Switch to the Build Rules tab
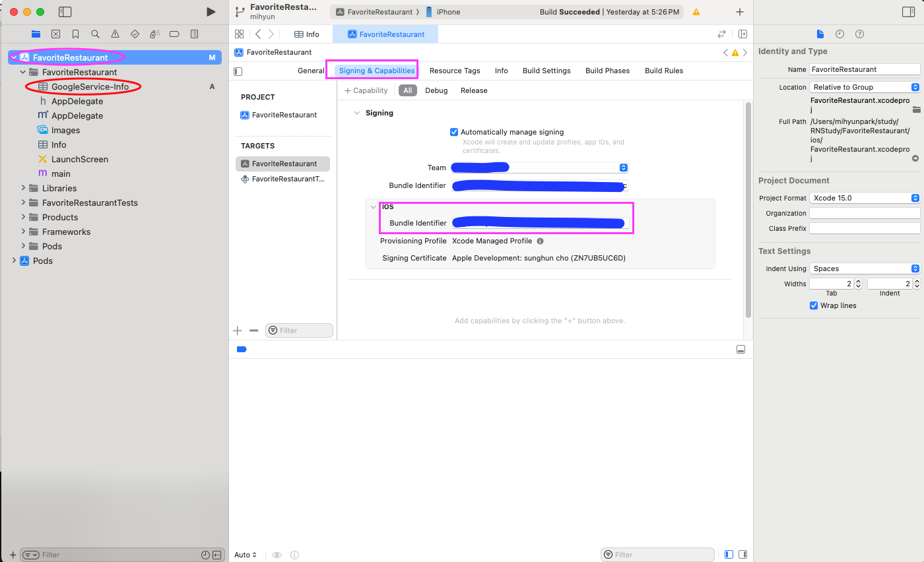Screen dimensions: 924x562 [x=664, y=71]
